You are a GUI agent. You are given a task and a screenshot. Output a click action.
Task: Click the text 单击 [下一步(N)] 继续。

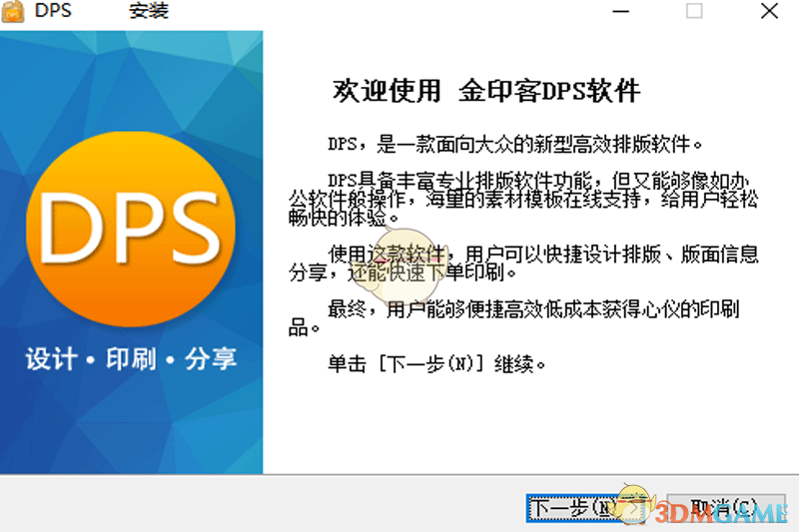click(436, 364)
